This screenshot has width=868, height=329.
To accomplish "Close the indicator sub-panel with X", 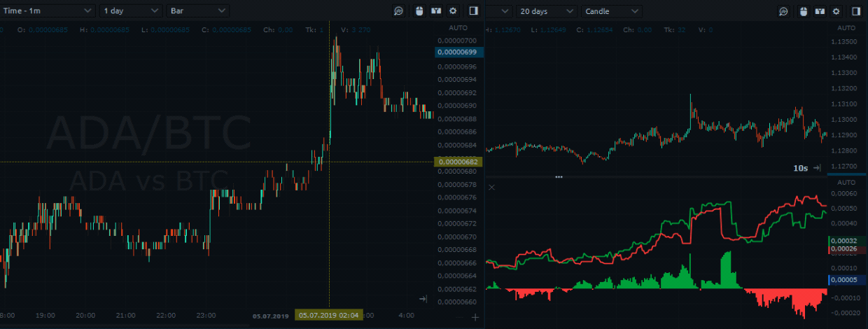I will 491,187.
